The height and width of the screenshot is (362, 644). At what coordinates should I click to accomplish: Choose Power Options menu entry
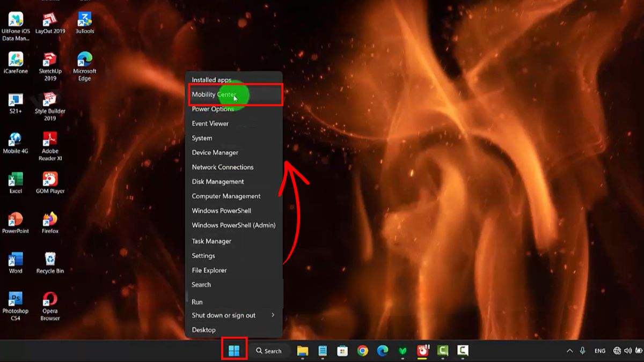coord(234,109)
